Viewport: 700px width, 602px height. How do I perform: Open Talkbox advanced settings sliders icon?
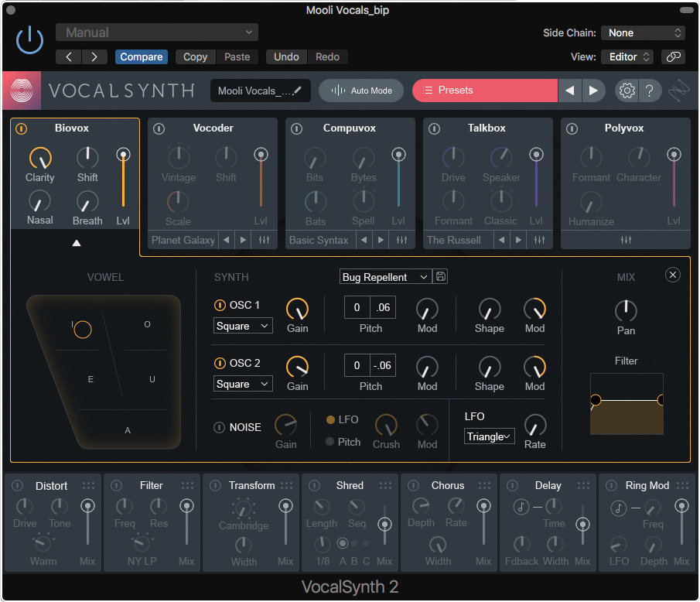point(539,240)
